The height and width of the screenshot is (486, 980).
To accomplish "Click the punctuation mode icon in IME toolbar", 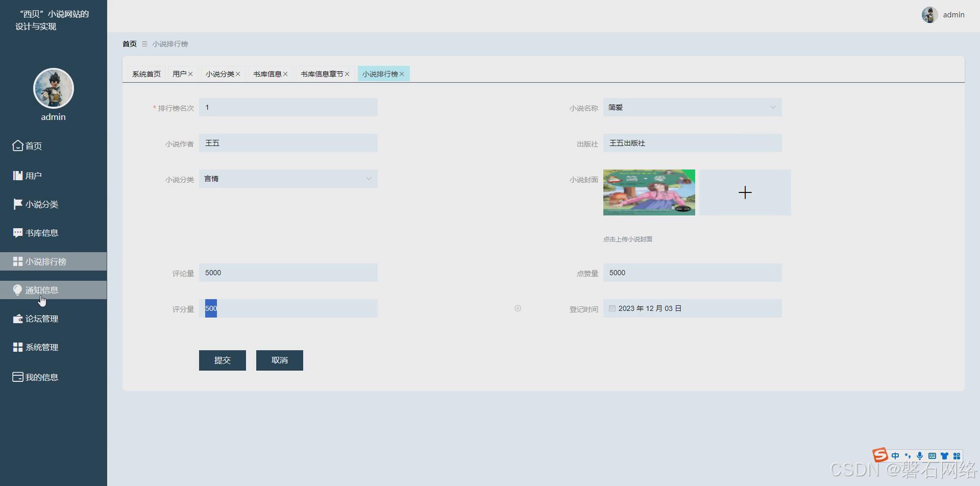I will coord(908,456).
